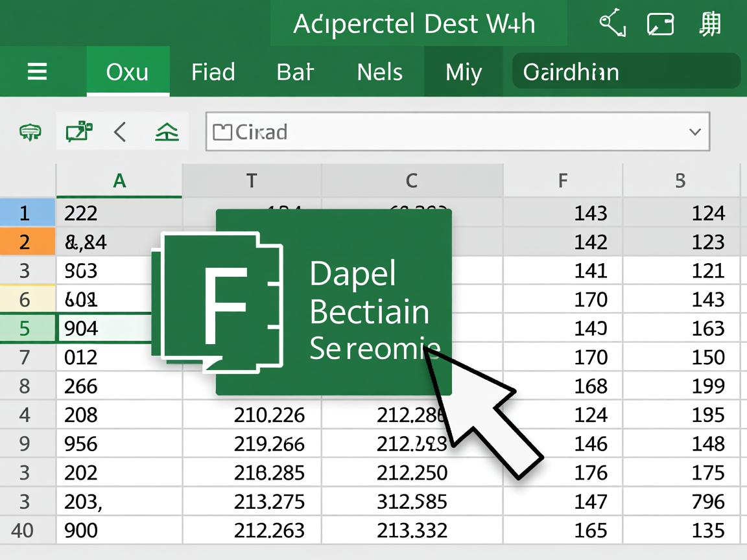Click the large green F document icon
Screen dimensions: 747x560
click(217, 301)
